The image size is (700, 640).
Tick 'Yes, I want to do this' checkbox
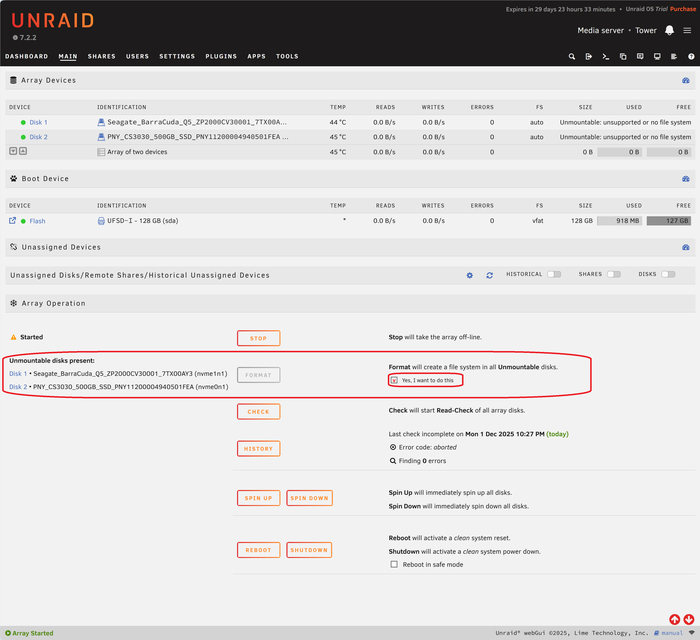point(394,381)
